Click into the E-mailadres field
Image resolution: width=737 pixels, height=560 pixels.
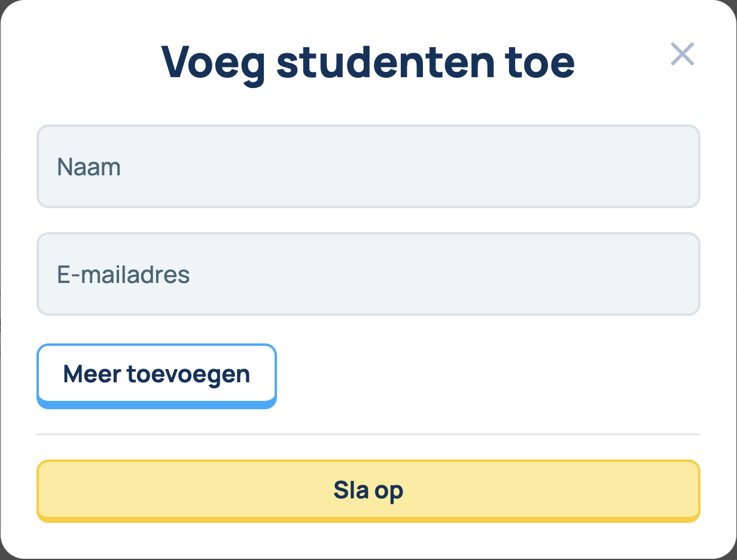pos(368,274)
